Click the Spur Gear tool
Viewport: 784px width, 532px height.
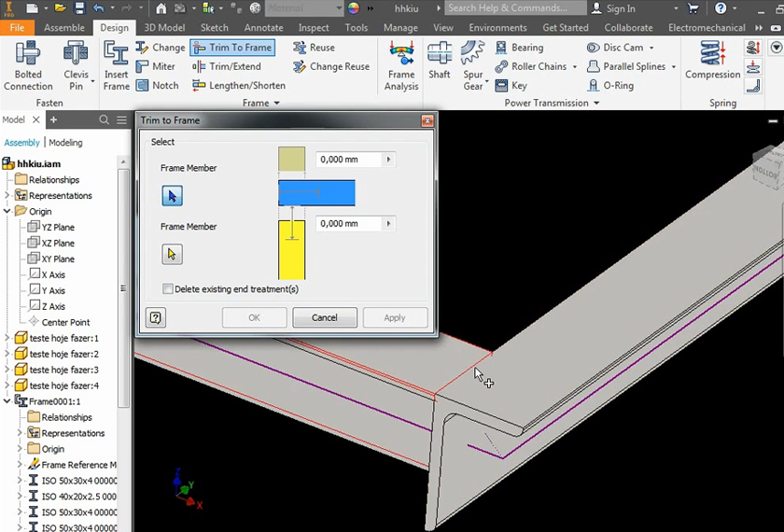point(473,54)
